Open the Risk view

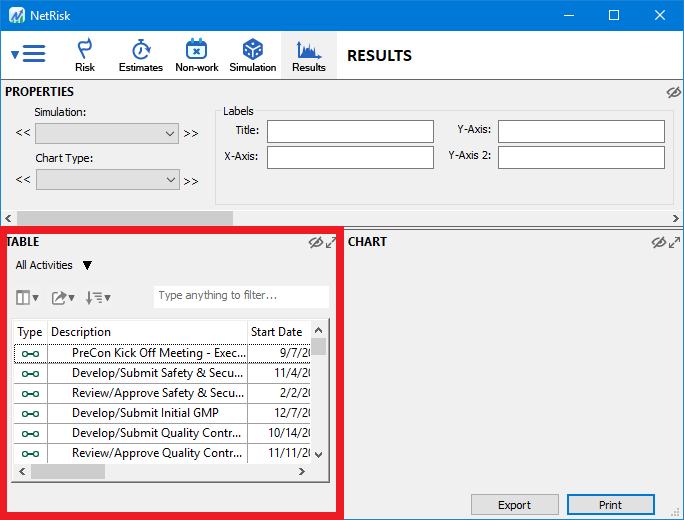click(x=85, y=55)
